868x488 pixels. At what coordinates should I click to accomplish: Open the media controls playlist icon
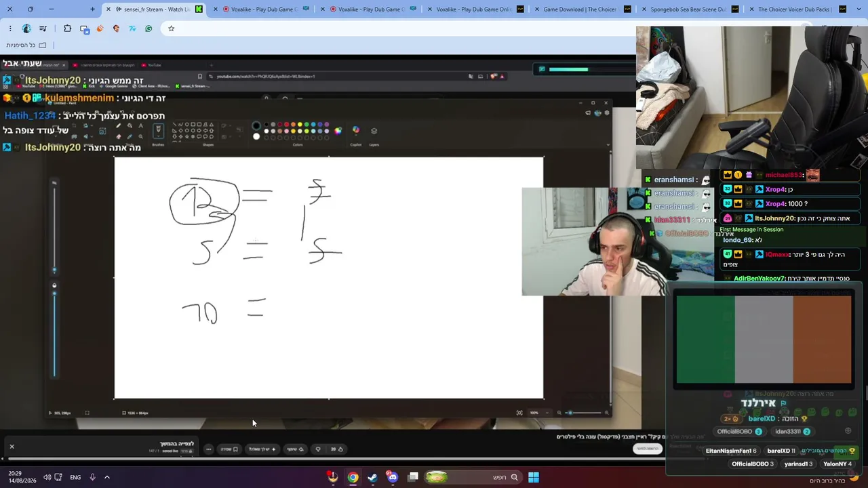tap(43, 28)
